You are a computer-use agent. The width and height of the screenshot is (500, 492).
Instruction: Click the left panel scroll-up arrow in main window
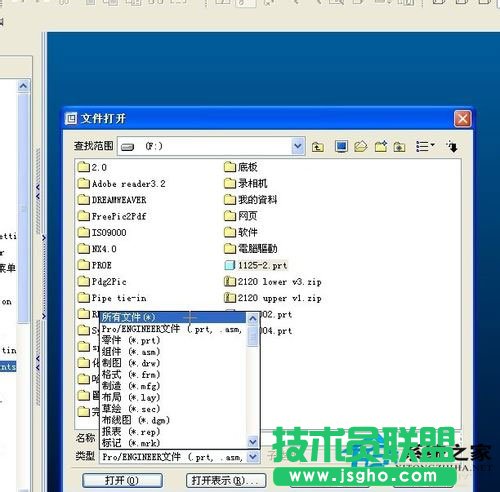pyautogui.click(x=23, y=86)
